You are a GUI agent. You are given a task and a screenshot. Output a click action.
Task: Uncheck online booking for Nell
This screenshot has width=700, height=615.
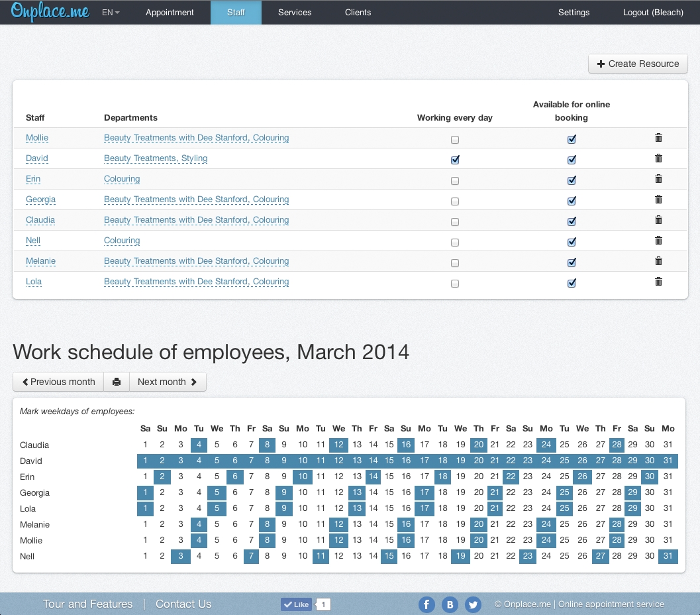[x=572, y=242]
